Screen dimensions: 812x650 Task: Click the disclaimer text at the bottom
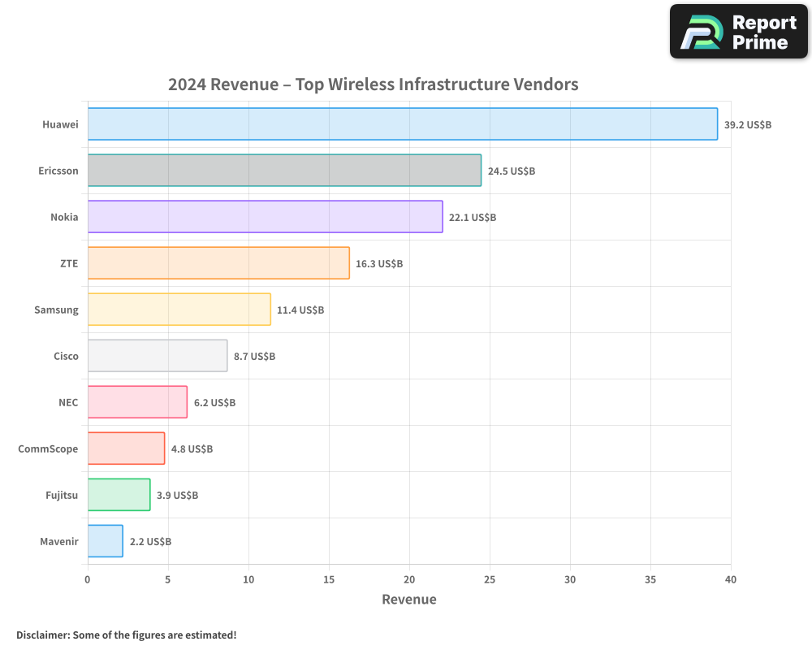point(127,635)
